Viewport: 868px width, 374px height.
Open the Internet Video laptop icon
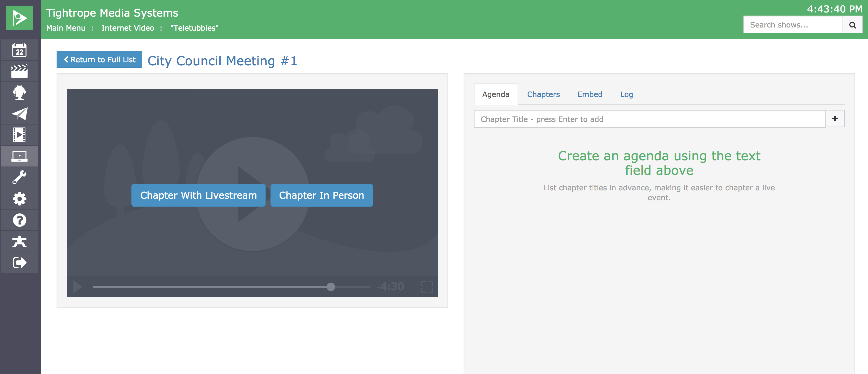[x=19, y=156]
